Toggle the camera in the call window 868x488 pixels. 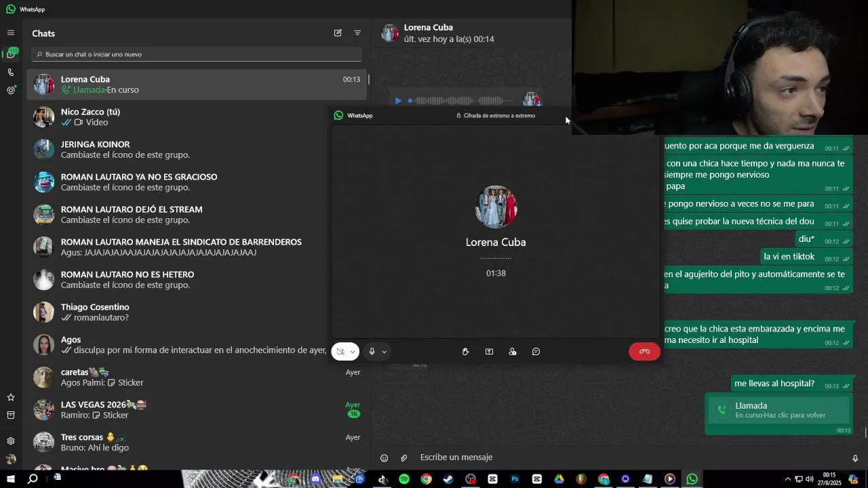click(340, 351)
